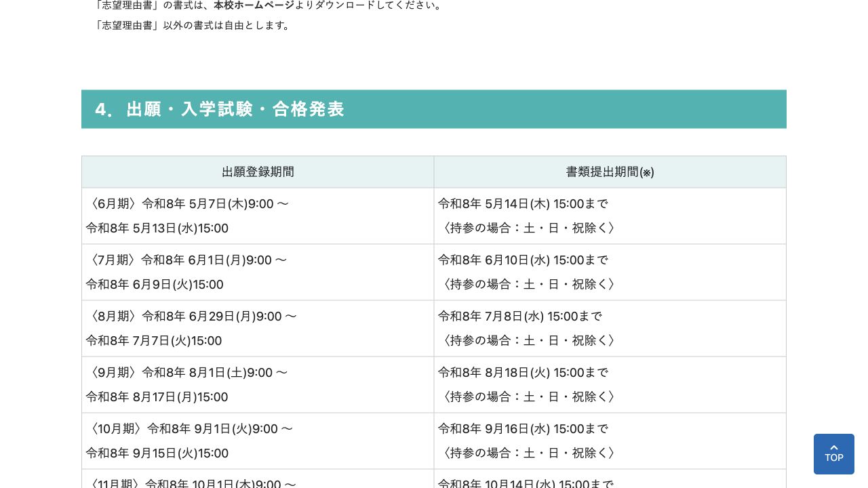The width and height of the screenshot is (868, 488).
Task: Select the text 令和8年 5月13日(水)15:00
Action: tap(157, 228)
